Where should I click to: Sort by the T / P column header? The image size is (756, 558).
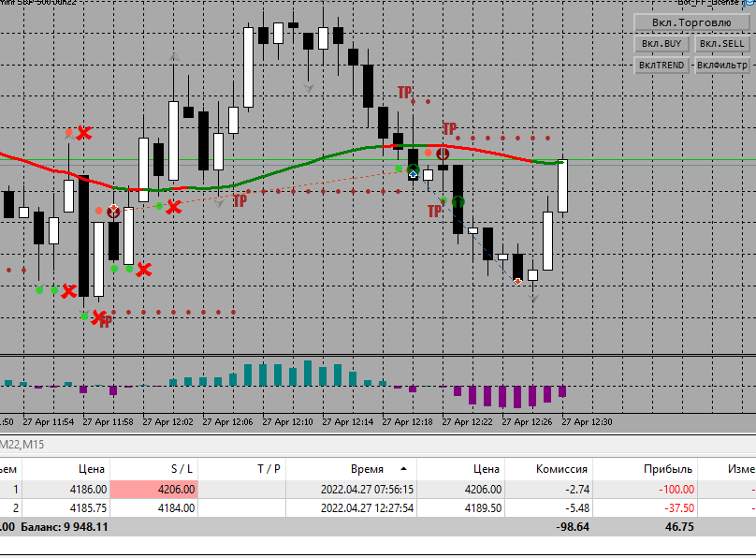pyautogui.click(x=242, y=469)
